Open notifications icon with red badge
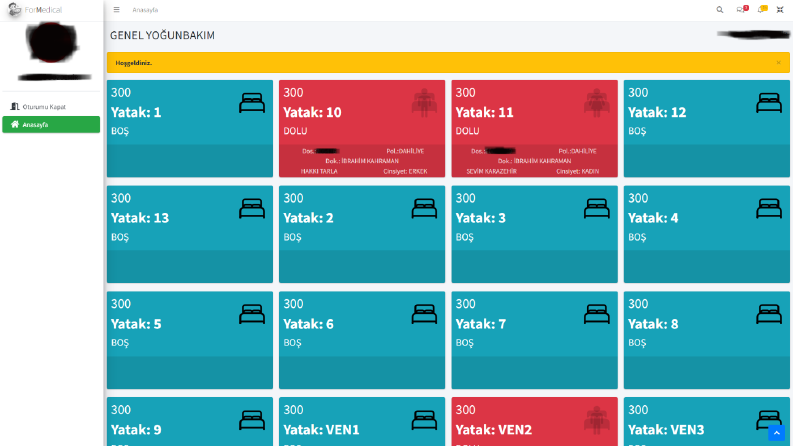 coord(742,9)
